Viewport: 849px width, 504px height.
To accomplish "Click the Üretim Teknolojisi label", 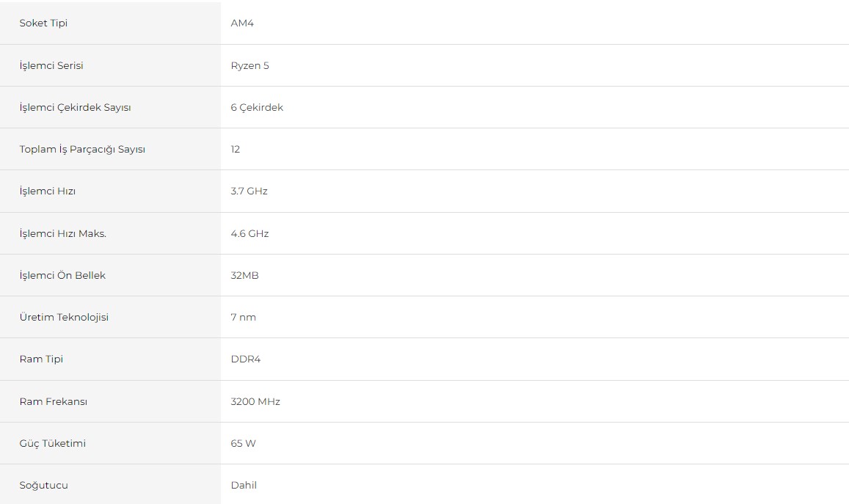I will (64, 317).
